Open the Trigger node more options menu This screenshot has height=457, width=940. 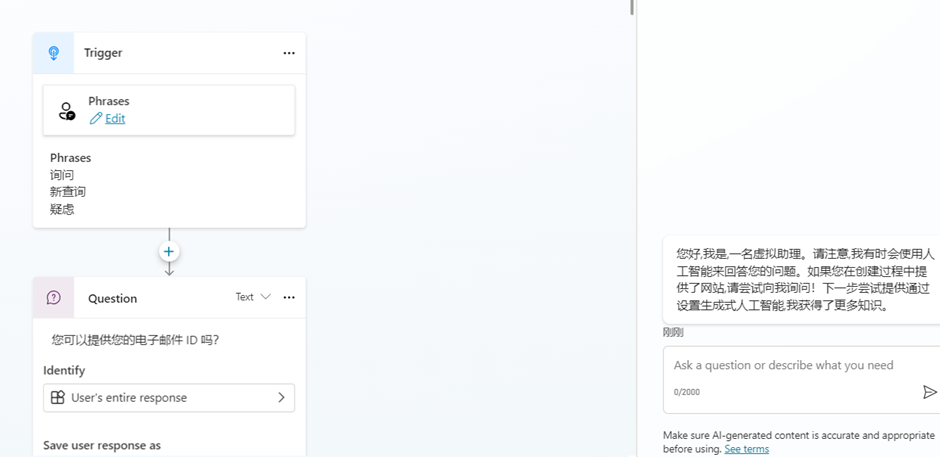289,53
